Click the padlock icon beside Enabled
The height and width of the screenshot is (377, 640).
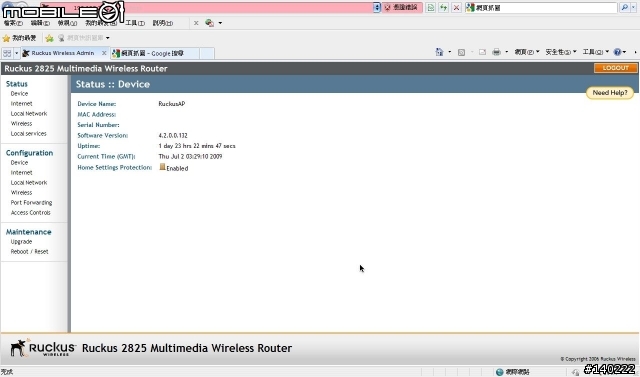(162, 167)
